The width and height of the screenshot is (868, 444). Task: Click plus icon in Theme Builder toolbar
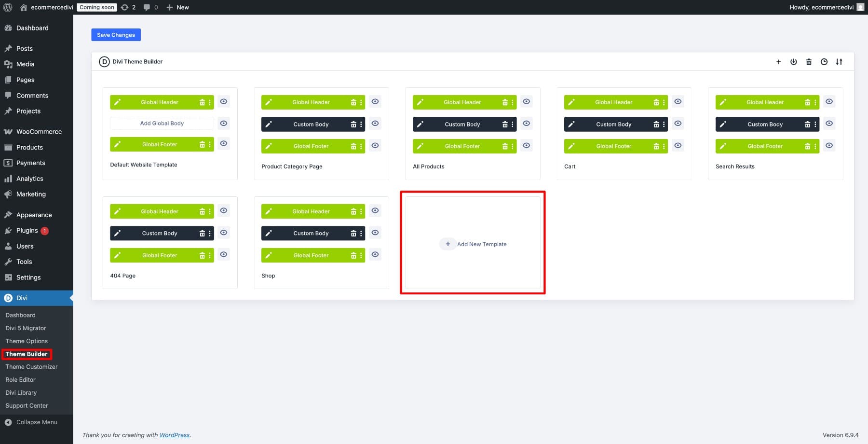pyautogui.click(x=778, y=62)
